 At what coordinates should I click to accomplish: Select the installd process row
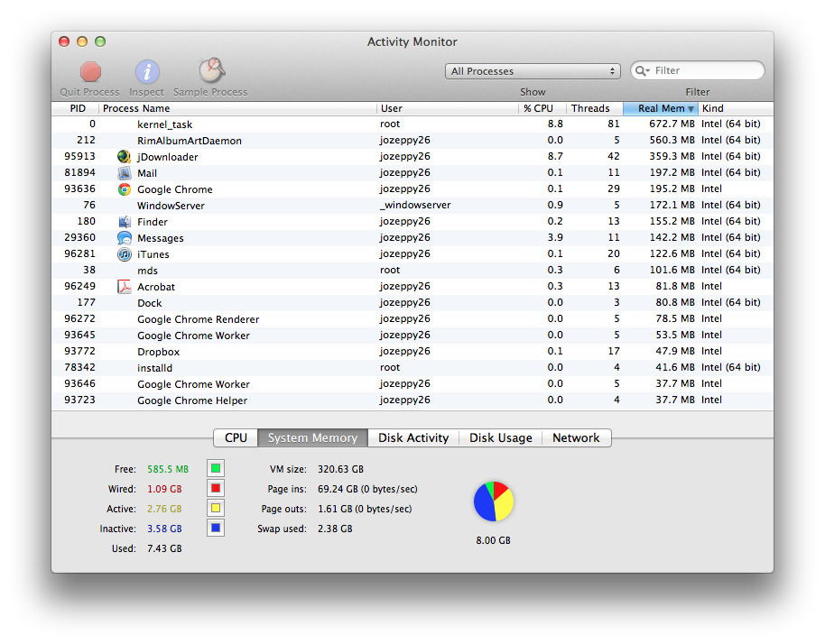tap(412, 367)
